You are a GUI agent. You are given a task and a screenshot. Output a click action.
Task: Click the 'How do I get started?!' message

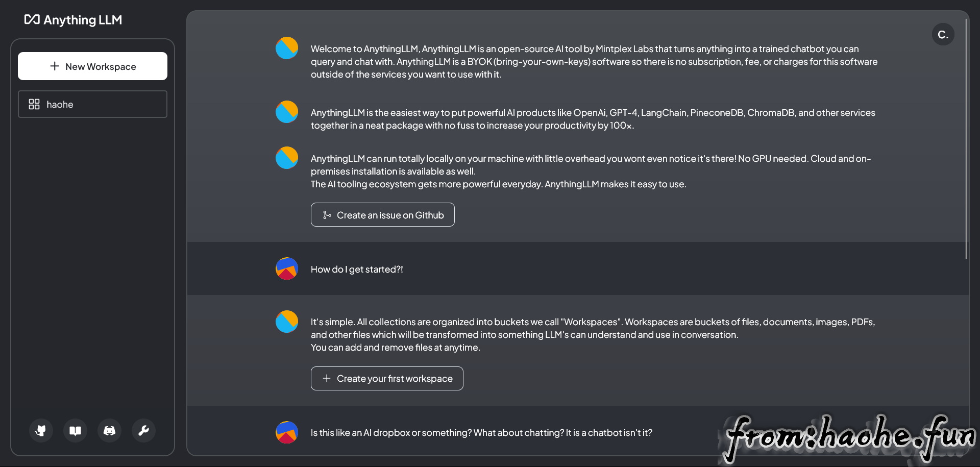pyautogui.click(x=357, y=269)
